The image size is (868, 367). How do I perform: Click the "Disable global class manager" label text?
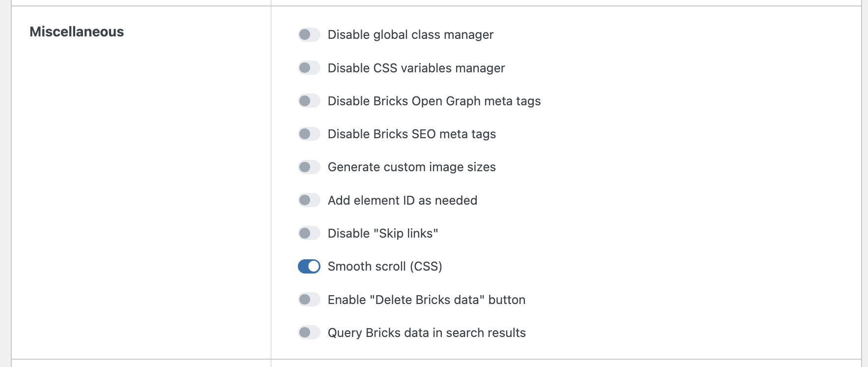pos(410,35)
